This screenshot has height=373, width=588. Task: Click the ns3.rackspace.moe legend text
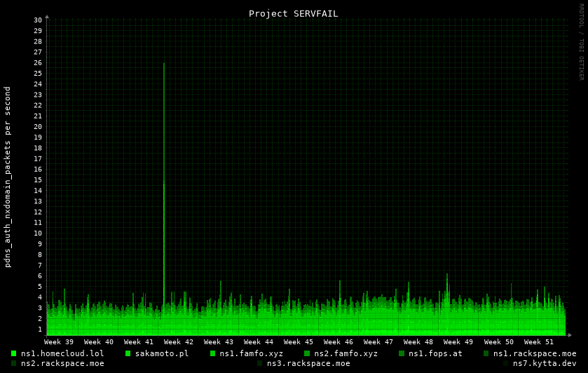click(308, 363)
